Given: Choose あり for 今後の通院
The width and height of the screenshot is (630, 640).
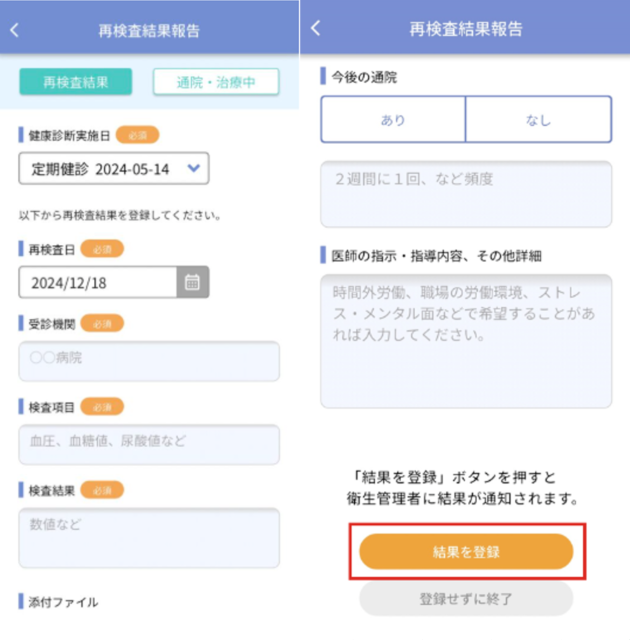Looking at the screenshot, I should pyautogui.click(x=393, y=120).
